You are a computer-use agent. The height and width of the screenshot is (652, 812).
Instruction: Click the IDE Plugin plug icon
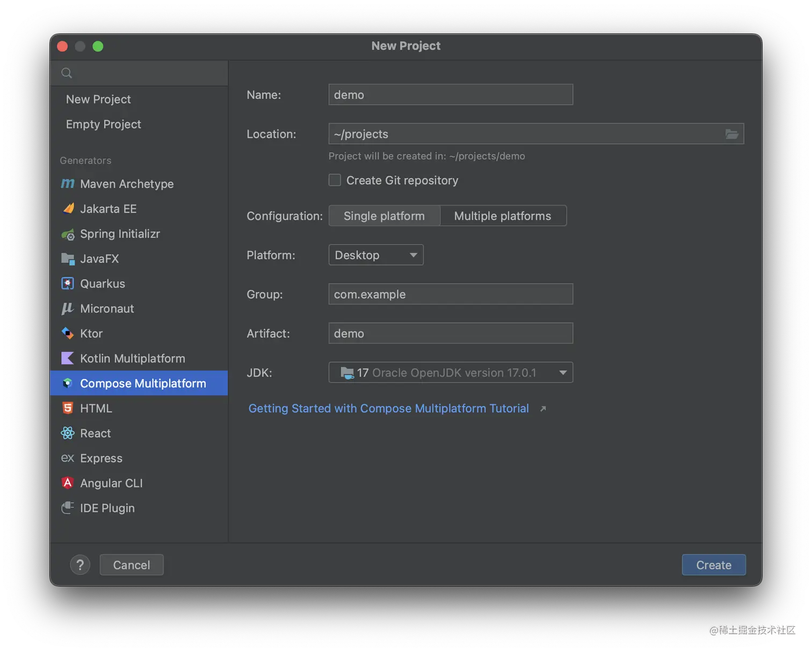68,508
